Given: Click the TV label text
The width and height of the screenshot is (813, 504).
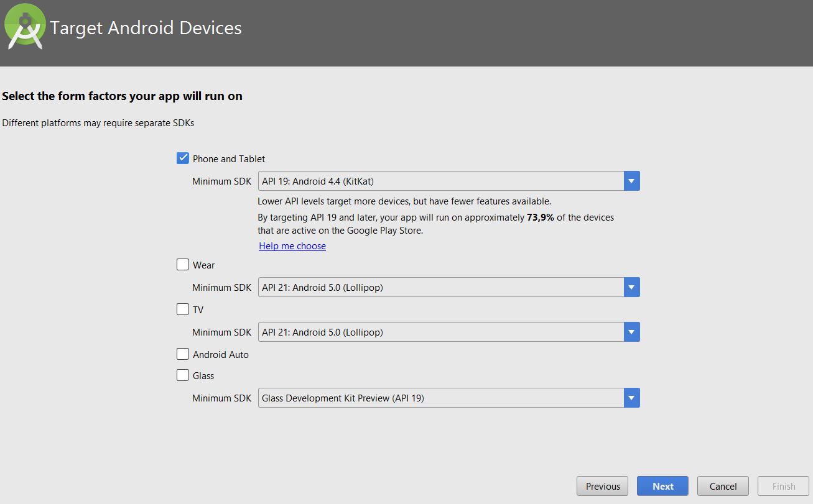Looking at the screenshot, I should tap(198, 310).
